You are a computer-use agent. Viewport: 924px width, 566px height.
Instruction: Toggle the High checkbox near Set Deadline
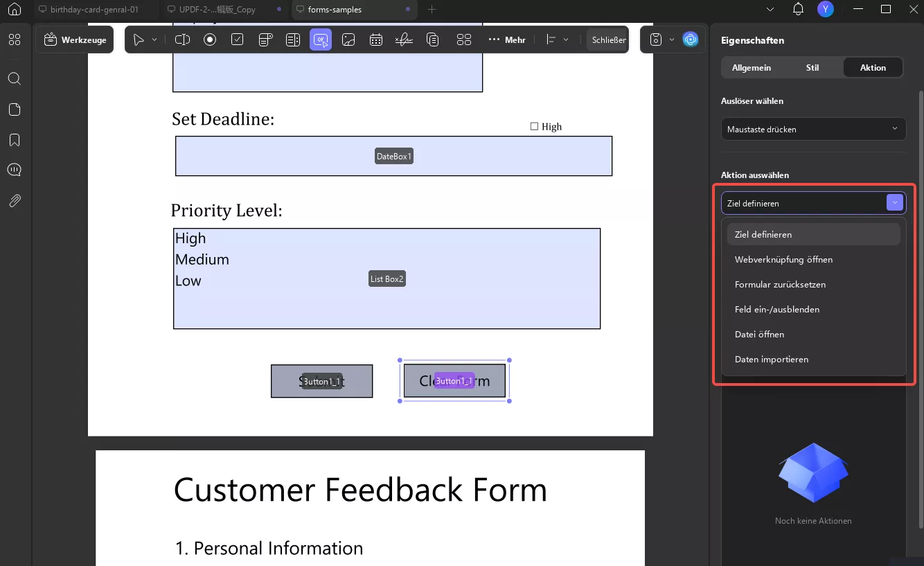tap(534, 126)
